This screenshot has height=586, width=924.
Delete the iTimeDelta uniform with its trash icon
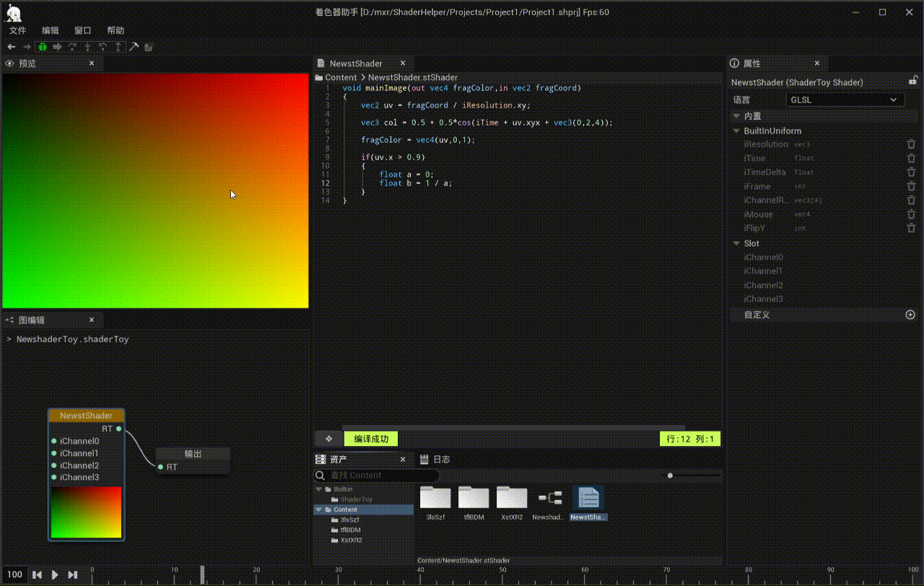[911, 172]
